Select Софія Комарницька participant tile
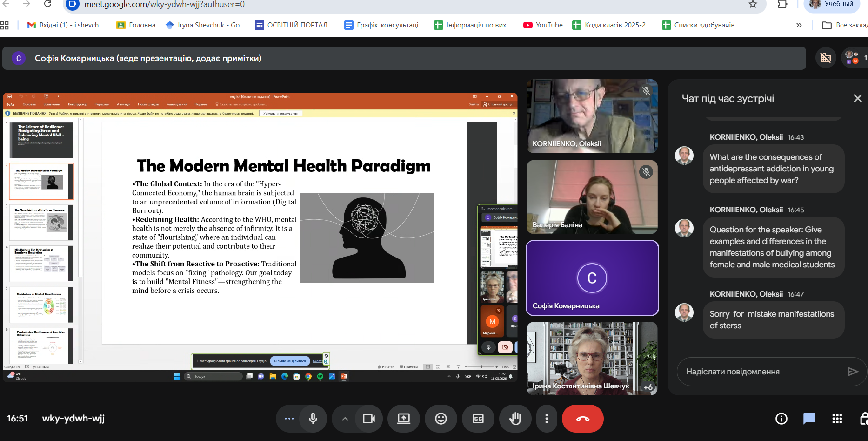This screenshot has width=868, height=441. coord(592,278)
